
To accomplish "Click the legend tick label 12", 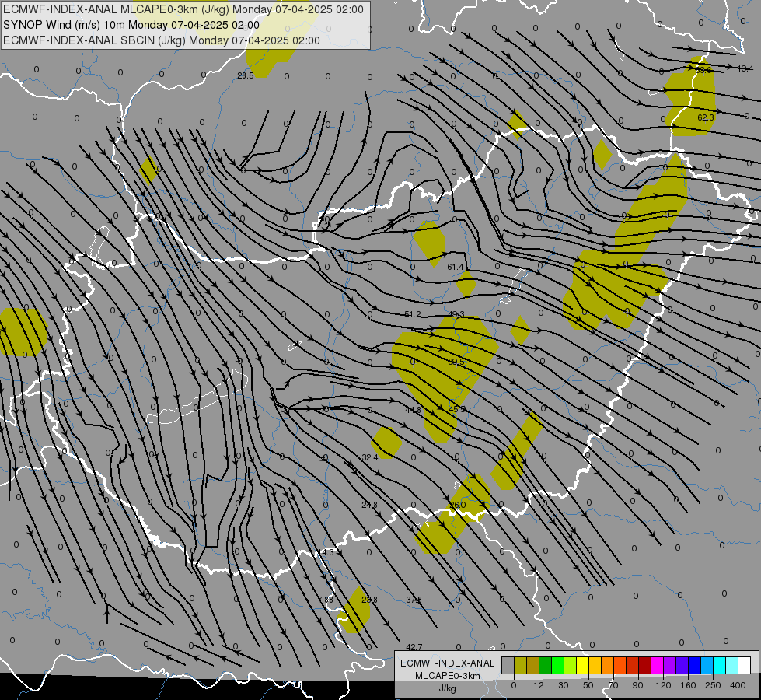I will (x=539, y=685).
